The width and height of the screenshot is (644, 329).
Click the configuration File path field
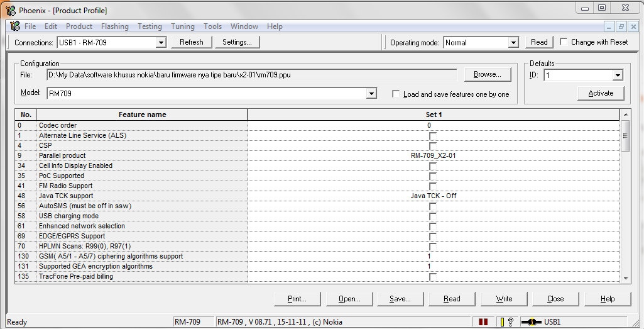point(252,75)
